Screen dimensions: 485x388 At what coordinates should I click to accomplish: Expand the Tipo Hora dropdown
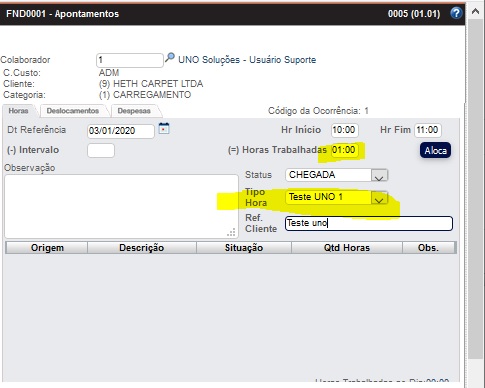[379, 198]
